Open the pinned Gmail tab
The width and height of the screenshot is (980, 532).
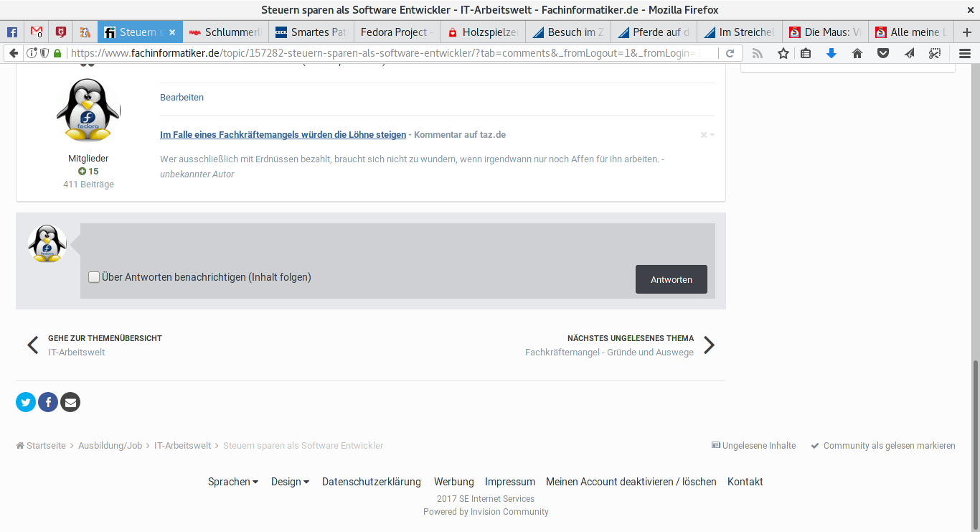coord(37,32)
